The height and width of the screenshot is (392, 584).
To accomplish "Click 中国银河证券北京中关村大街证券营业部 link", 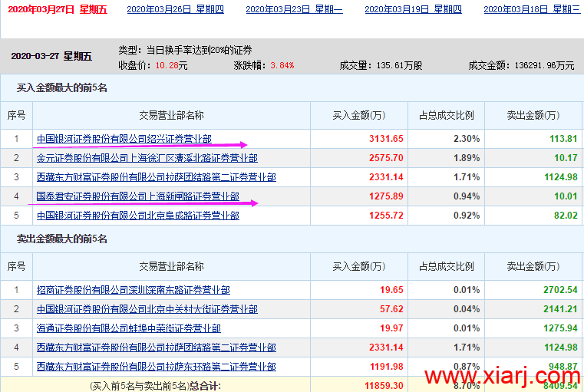I will [x=147, y=309].
